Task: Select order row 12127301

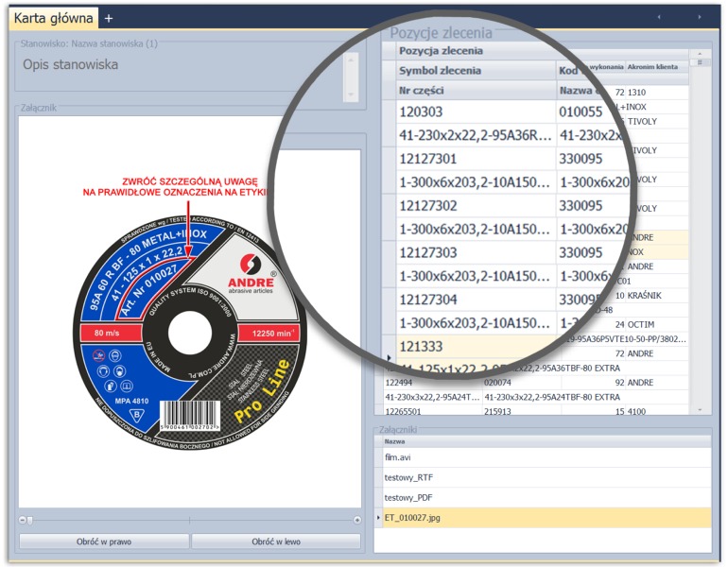Action: point(476,159)
